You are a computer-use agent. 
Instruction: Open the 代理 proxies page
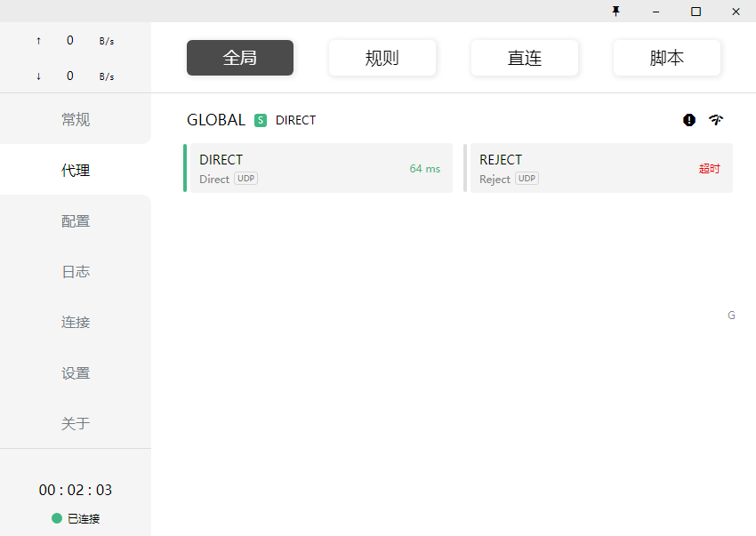point(76,170)
